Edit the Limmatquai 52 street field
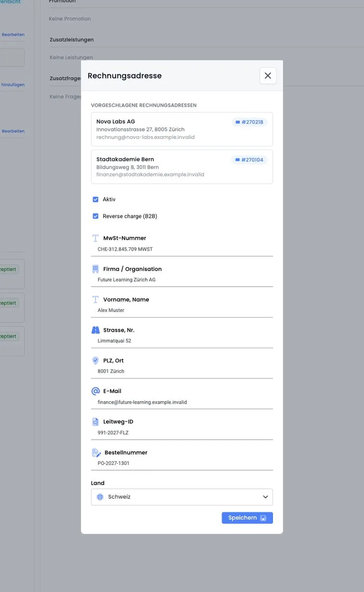This screenshot has width=364, height=592. point(182,341)
